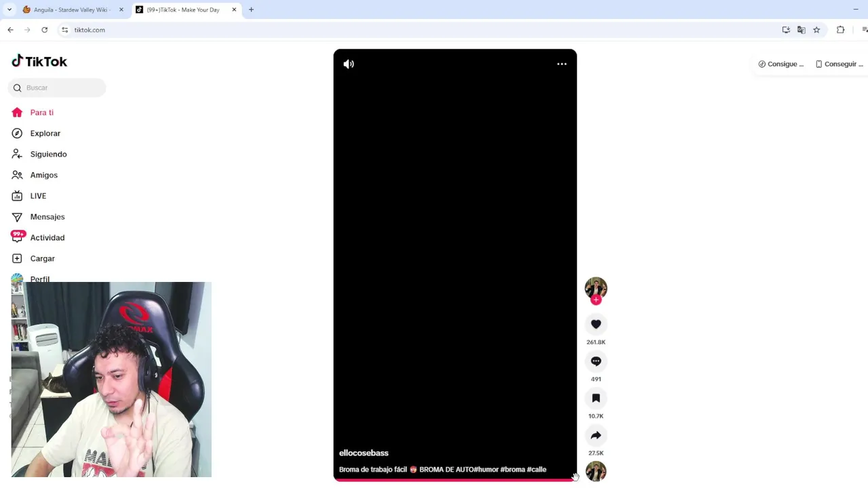
Task: Like the video with the heart icon
Action: [x=596, y=325]
